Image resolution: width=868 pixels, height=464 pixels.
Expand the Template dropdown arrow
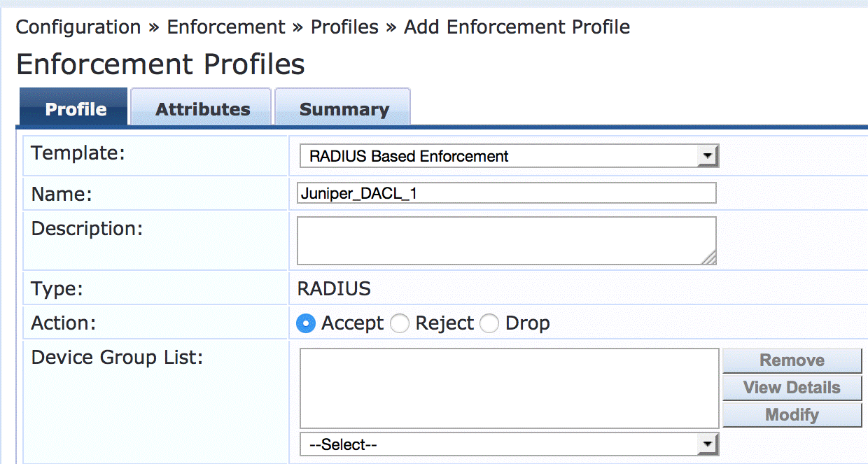pyautogui.click(x=708, y=156)
